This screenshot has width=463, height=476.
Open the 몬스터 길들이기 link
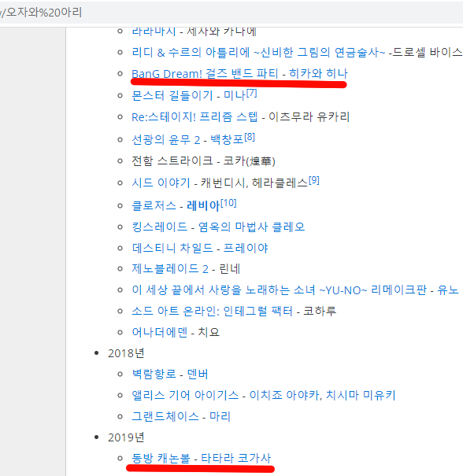[x=172, y=96]
